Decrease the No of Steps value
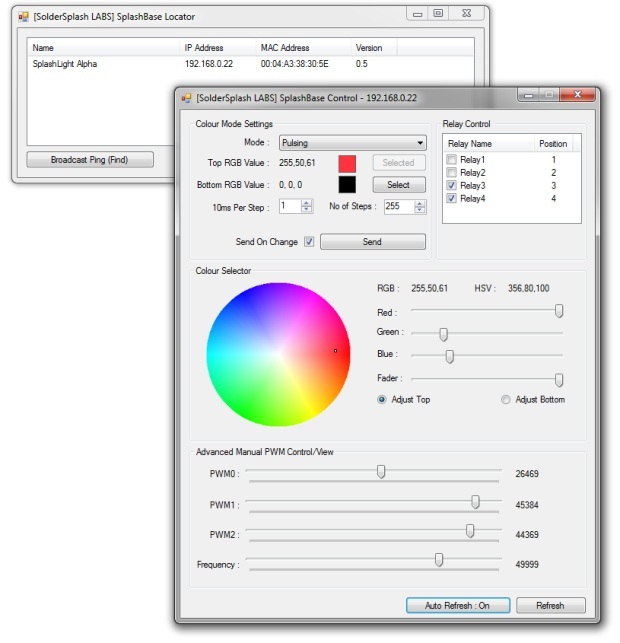 419,210
